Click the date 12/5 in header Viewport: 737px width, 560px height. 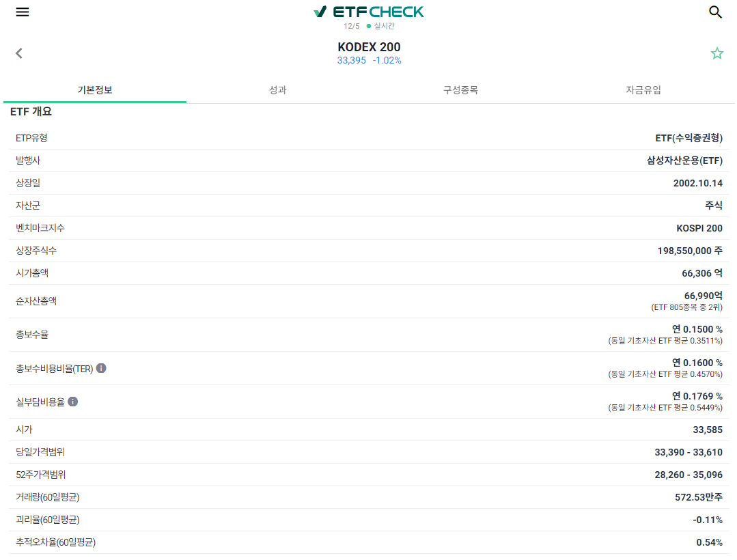pos(351,27)
